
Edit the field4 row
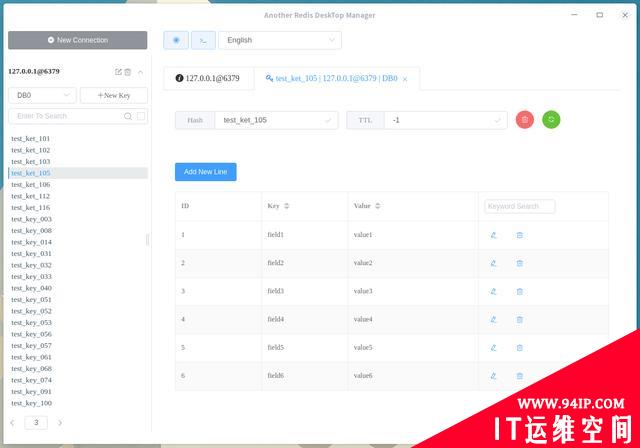tap(493, 319)
